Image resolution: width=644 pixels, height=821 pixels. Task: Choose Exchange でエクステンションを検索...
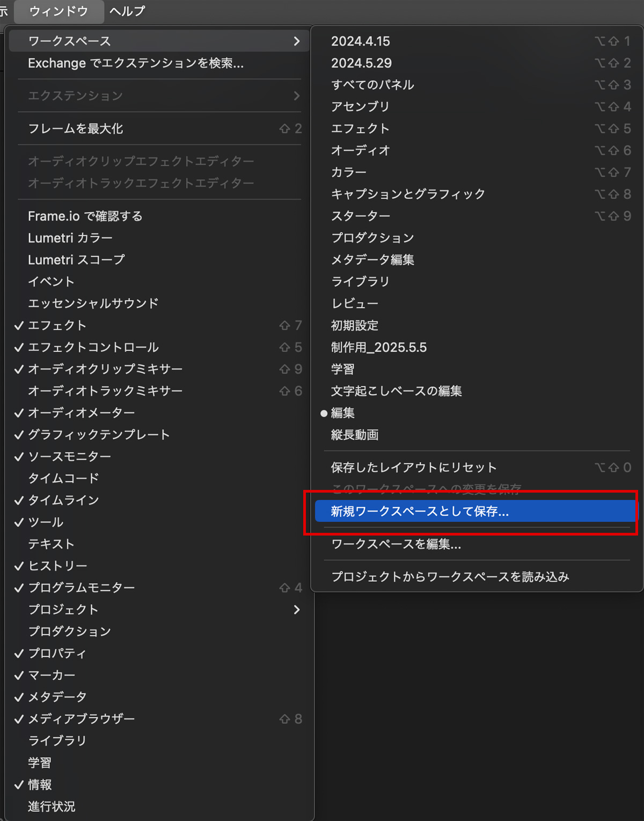(x=136, y=63)
